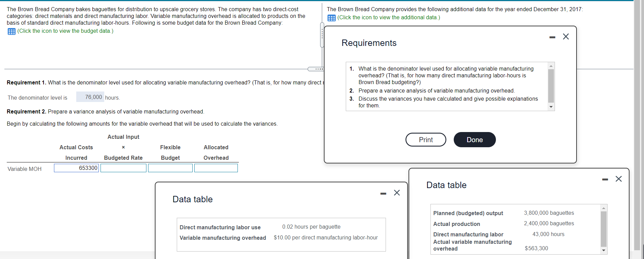Close the Requirements dialog

pyautogui.click(x=566, y=36)
